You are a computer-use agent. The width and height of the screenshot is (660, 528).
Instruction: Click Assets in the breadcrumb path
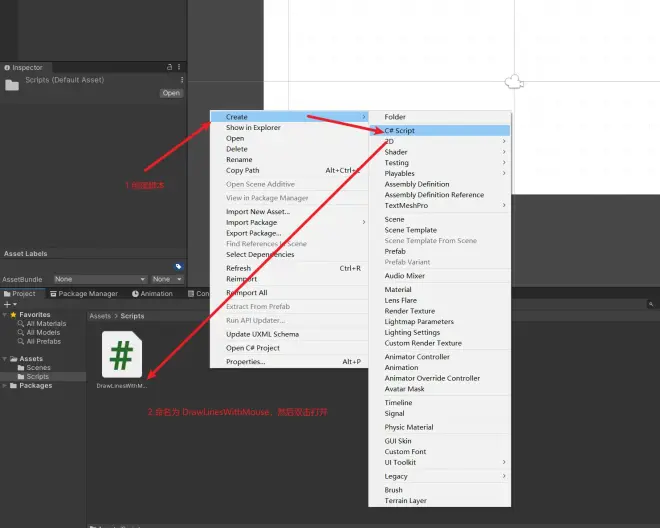(100, 316)
